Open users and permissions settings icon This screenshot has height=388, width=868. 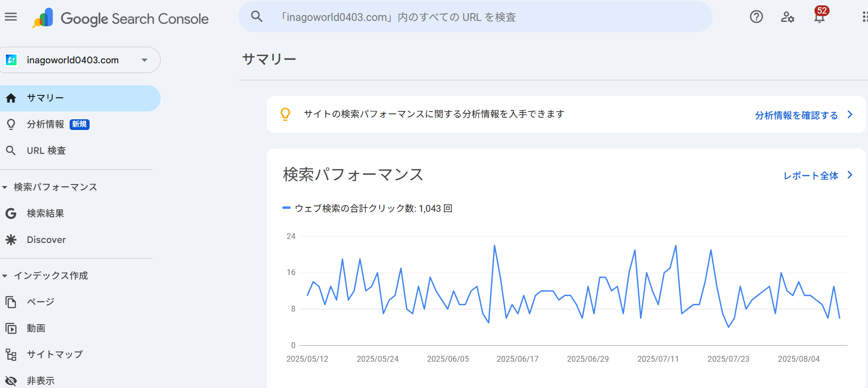[x=788, y=17]
